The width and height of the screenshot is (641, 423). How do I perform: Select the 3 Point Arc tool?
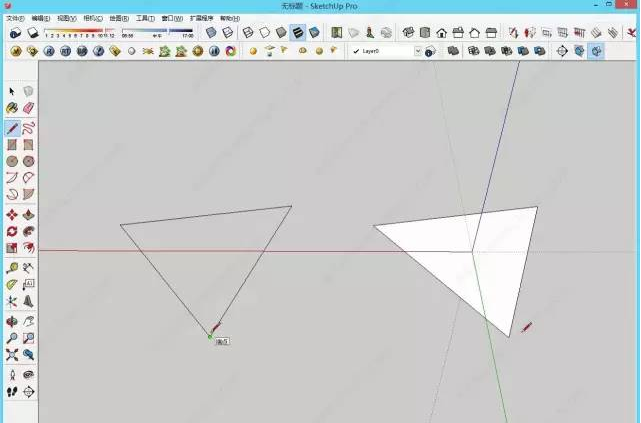tap(12, 194)
